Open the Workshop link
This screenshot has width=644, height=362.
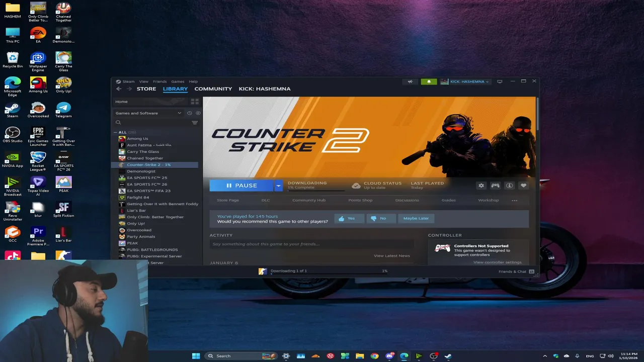click(489, 200)
